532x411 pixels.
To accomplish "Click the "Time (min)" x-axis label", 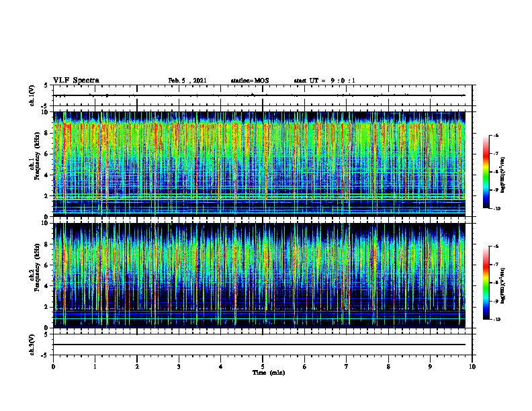I will [269, 373].
